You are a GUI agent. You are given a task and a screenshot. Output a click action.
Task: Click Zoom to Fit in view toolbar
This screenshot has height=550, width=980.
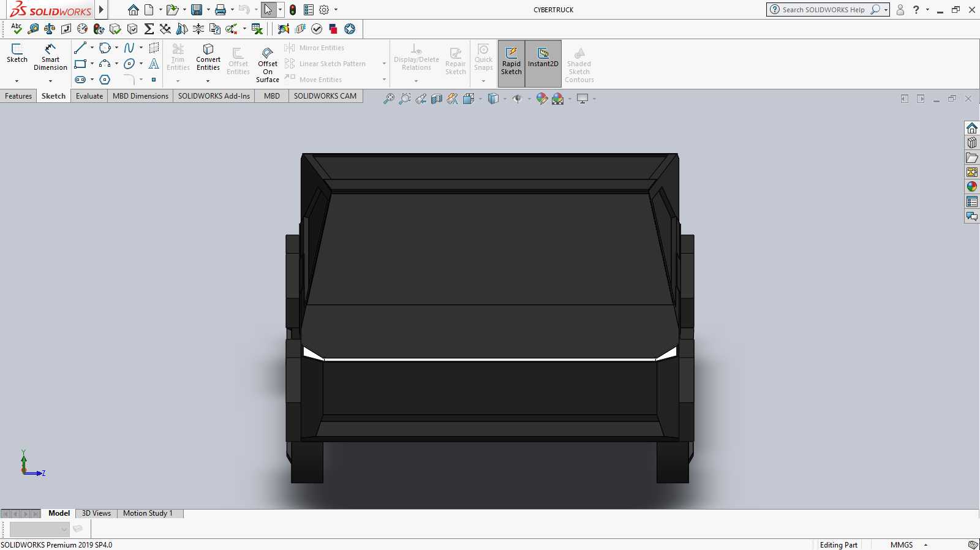[388, 99]
